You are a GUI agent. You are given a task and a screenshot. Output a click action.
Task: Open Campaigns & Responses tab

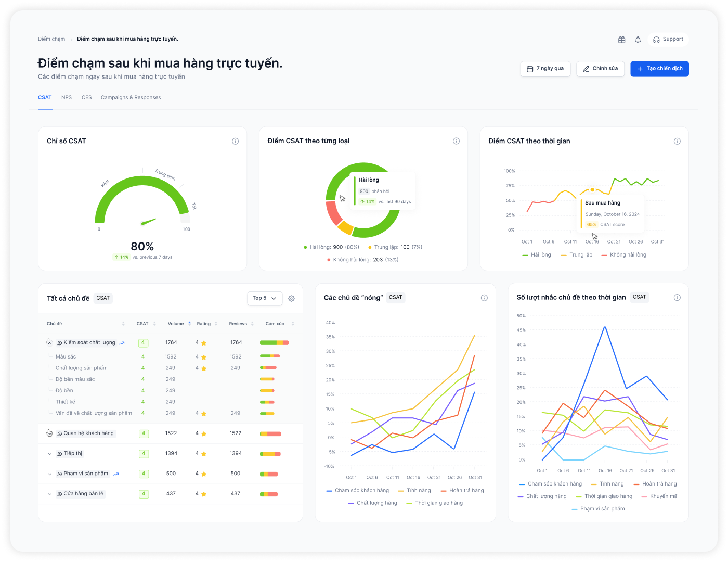tap(131, 98)
